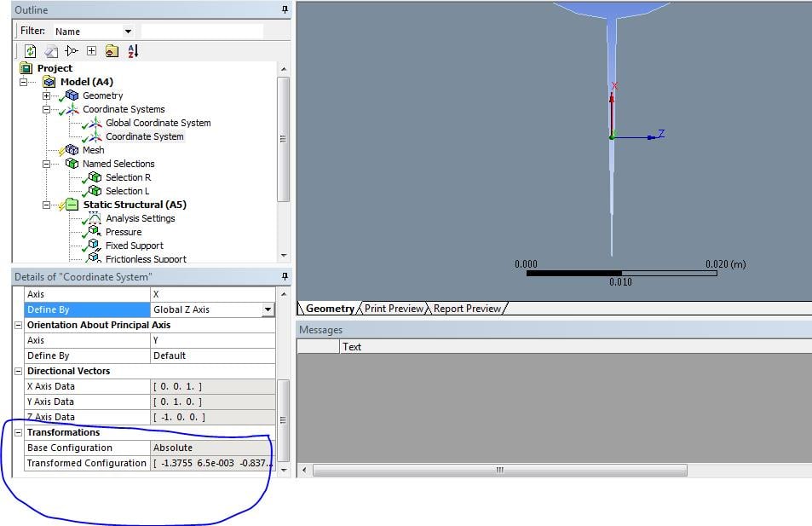Viewport: 812px width, 526px height.
Task: Open the Filter Name dropdown
Action: click(128, 32)
